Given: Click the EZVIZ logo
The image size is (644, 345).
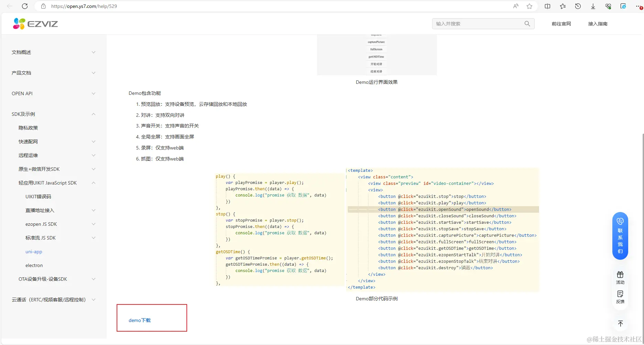Looking at the screenshot, I should pos(35,24).
